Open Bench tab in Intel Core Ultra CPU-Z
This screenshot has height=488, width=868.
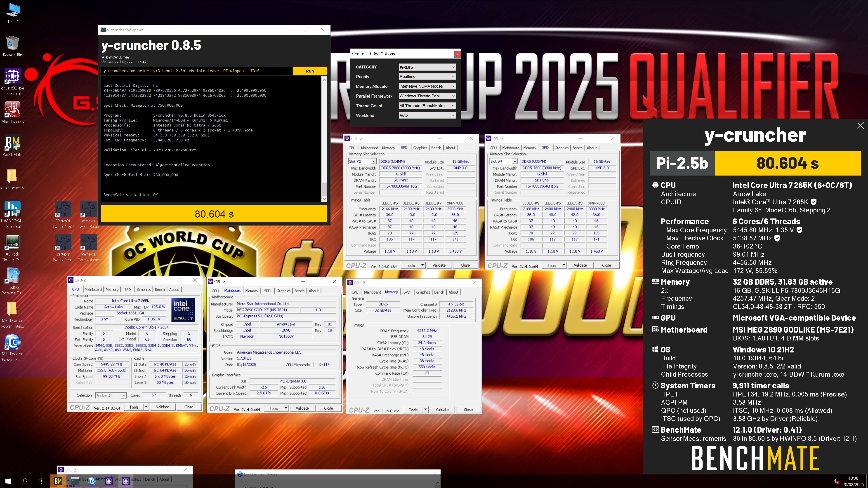(x=160, y=290)
